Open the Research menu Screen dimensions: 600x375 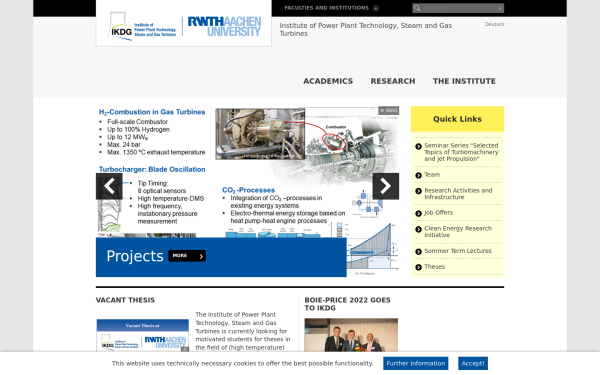pyautogui.click(x=393, y=81)
